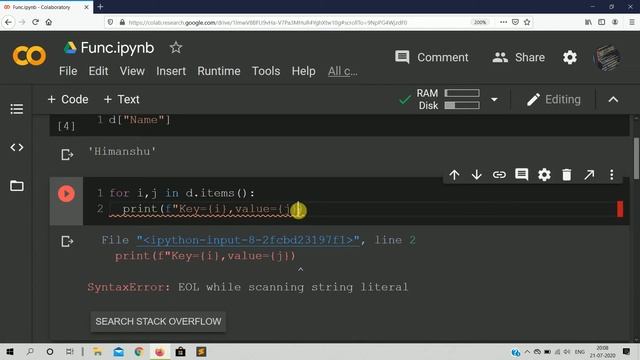Move the cell down
This screenshot has width=640, height=360.
tap(476, 175)
